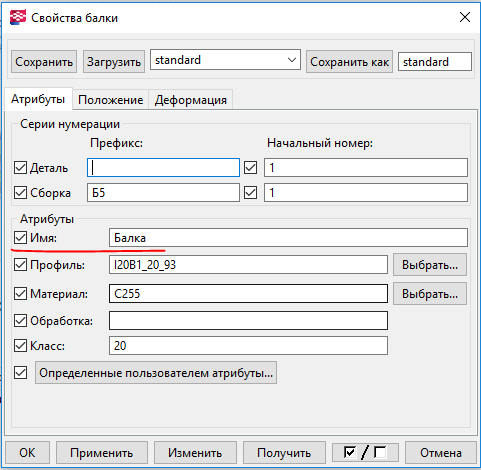This screenshot has height=470, width=481.
Task: Focus the Имя field containing Балка
Action: click(288, 238)
